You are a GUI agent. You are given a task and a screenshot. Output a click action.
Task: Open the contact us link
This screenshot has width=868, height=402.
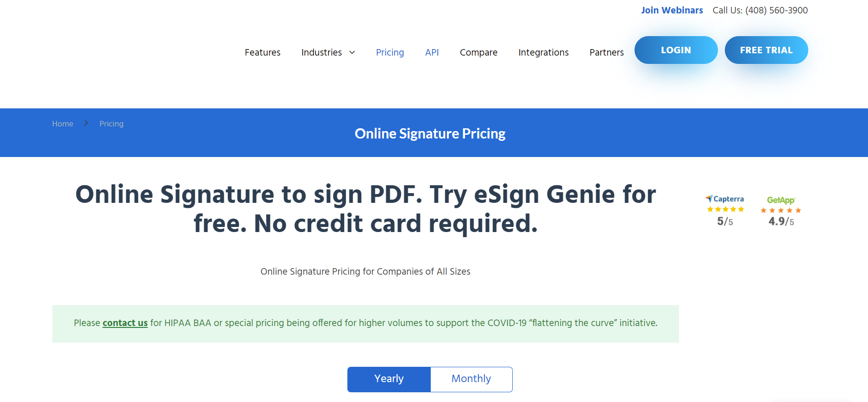(x=125, y=323)
